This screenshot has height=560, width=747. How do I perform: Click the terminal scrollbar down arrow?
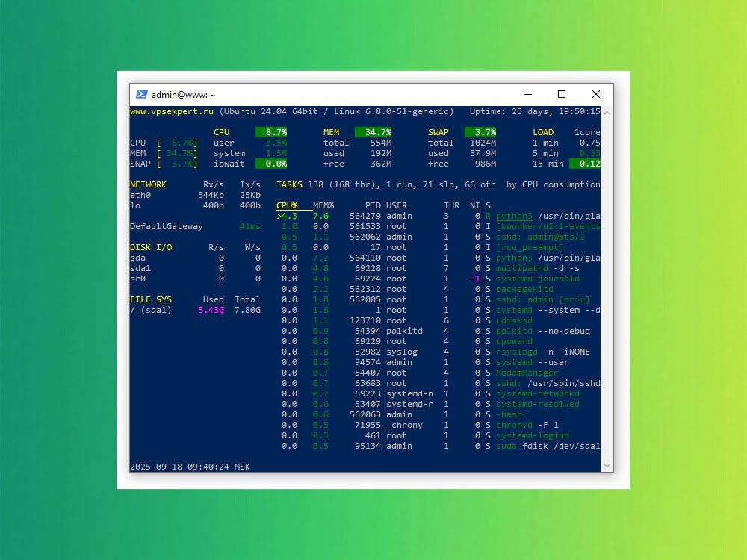(607, 466)
